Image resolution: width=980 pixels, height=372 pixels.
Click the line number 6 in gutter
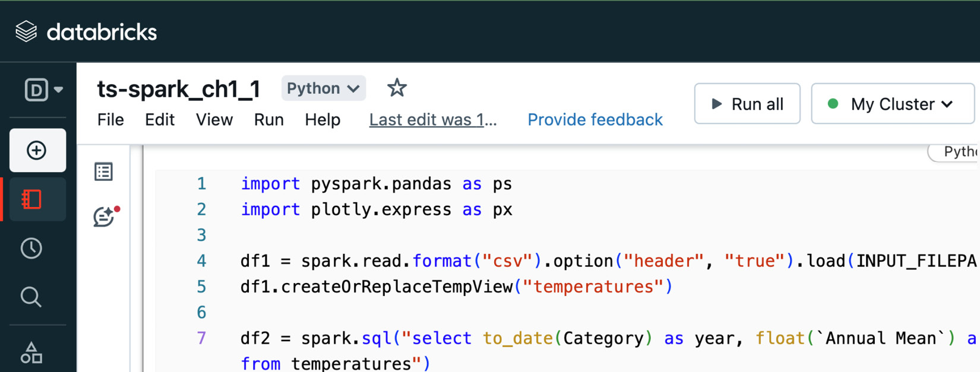(201, 313)
